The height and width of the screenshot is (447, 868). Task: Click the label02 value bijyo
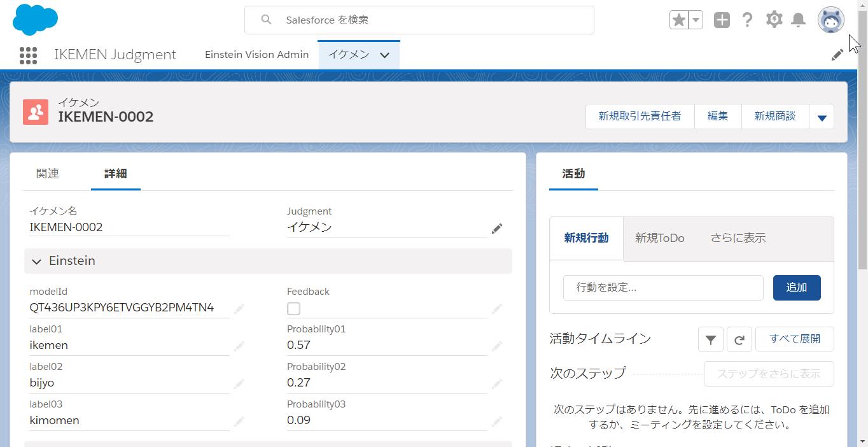pyautogui.click(x=42, y=383)
